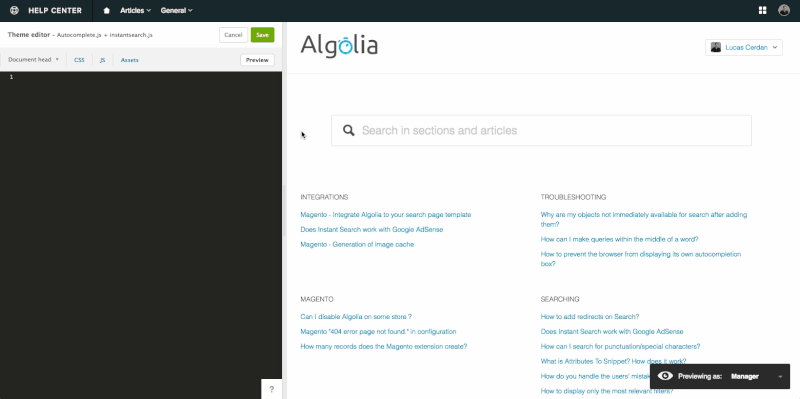Image resolution: width=800 pixels, height=399 pixels.
Task: Click the Zendesk logo icon in header
Action: 14,10
